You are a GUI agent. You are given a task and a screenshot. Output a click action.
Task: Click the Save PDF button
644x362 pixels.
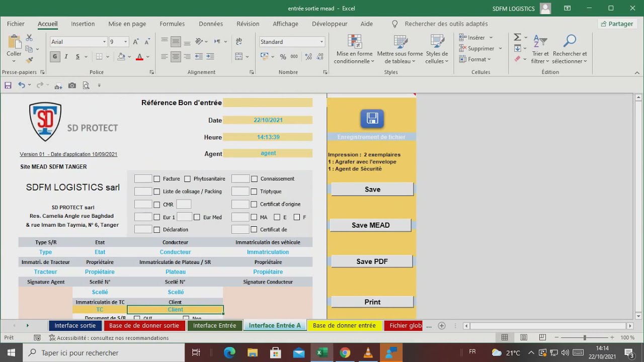pyautogui.click(x=372, y=261)
